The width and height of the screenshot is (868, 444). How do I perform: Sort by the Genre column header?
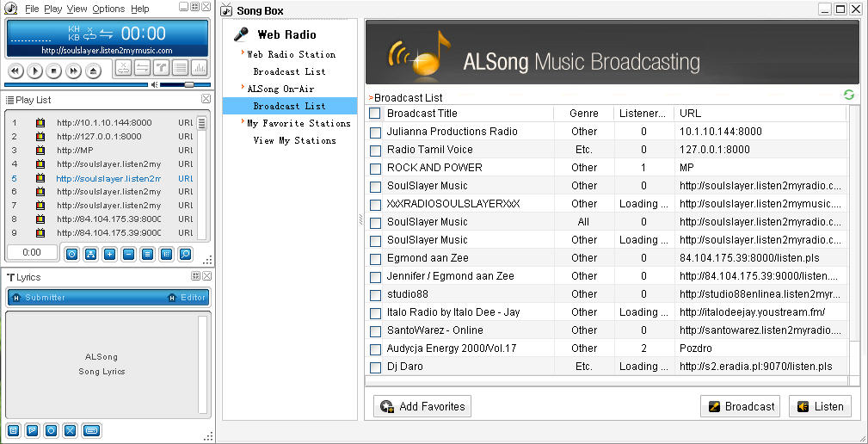[x=583, y=114]
